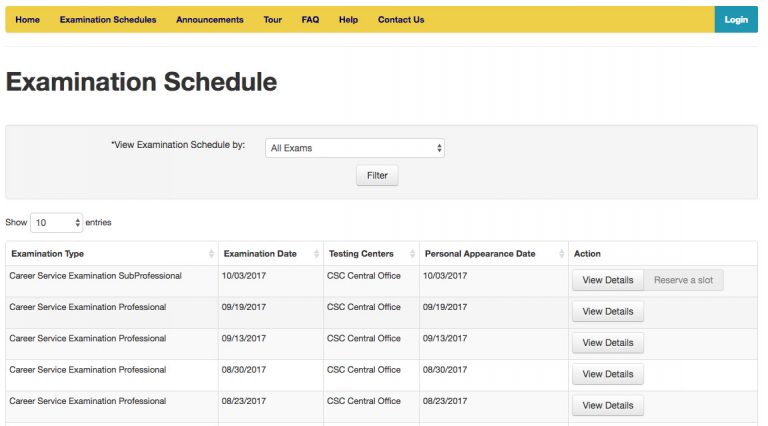
Task: View Details for 09/19/2017 Professional exam
Action: click(608, 311)
